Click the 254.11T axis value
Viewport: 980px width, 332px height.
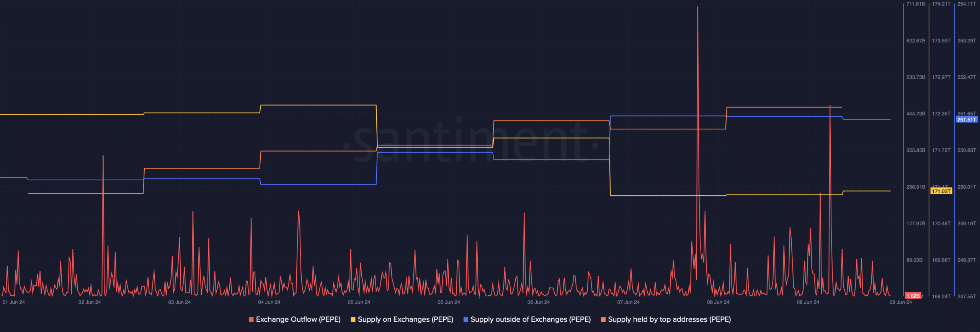click(x=967, y=4)
